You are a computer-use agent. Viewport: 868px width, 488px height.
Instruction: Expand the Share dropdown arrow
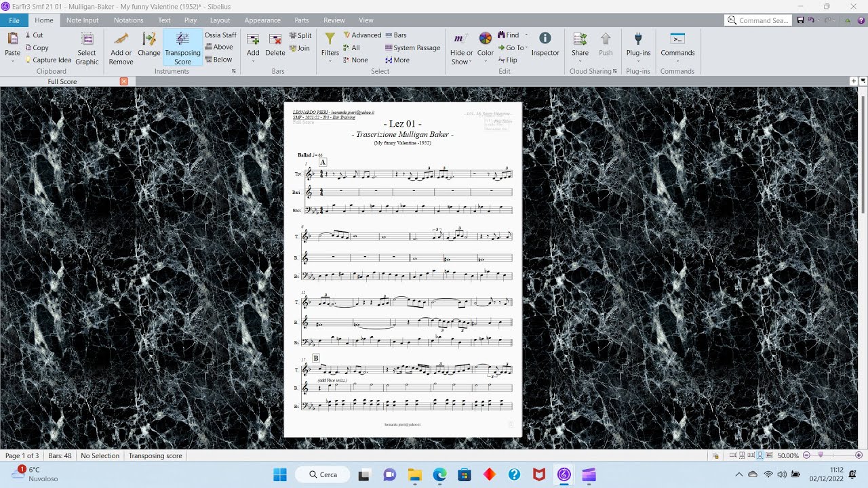click(580, 62)
